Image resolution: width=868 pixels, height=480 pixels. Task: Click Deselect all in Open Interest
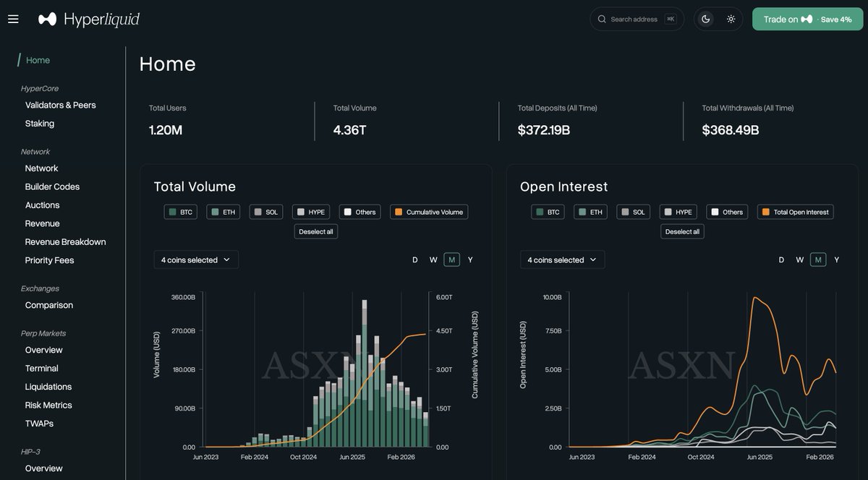682,231
